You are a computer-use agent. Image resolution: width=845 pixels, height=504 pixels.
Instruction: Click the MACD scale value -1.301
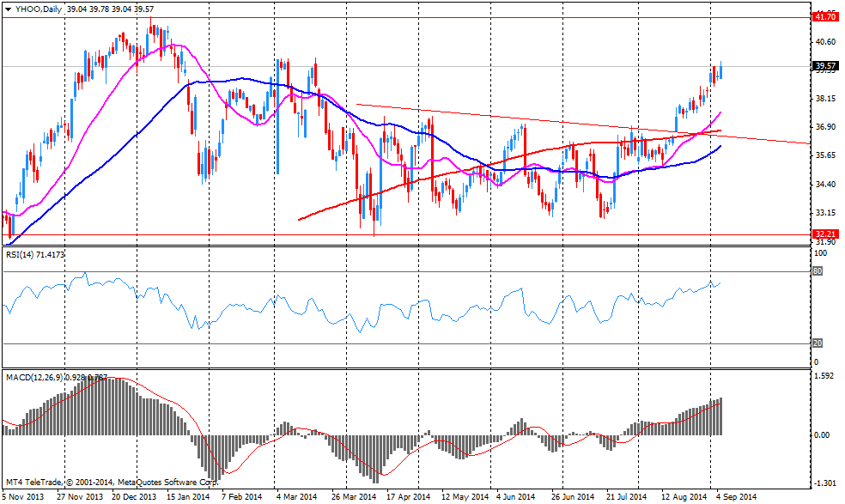(824, 483)
